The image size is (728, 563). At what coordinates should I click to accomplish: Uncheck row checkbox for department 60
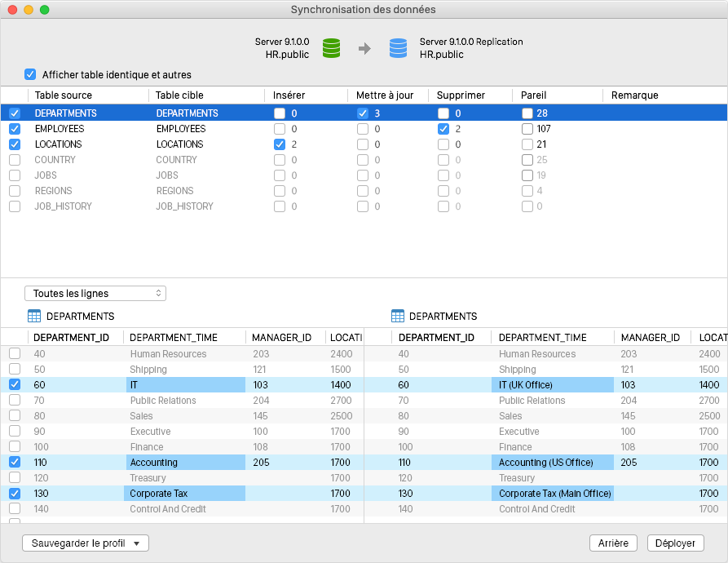pyautogui.click(x=15, y=384)
